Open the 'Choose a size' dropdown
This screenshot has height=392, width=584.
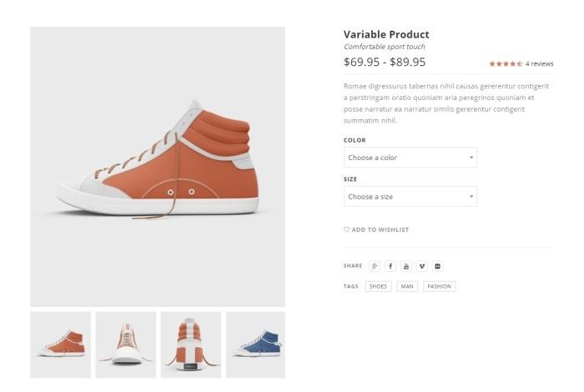pos(410,197)
